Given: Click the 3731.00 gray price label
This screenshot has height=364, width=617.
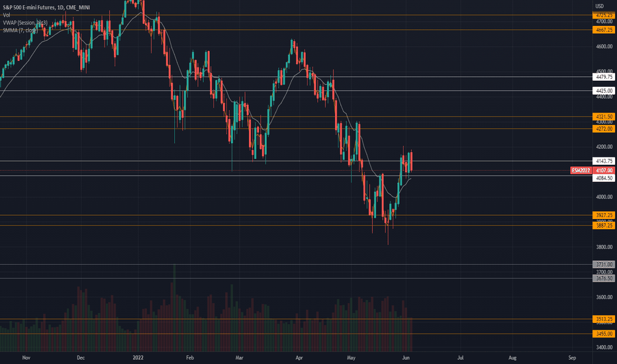Looking at the screenshot, I should click(x=604, y=265).
